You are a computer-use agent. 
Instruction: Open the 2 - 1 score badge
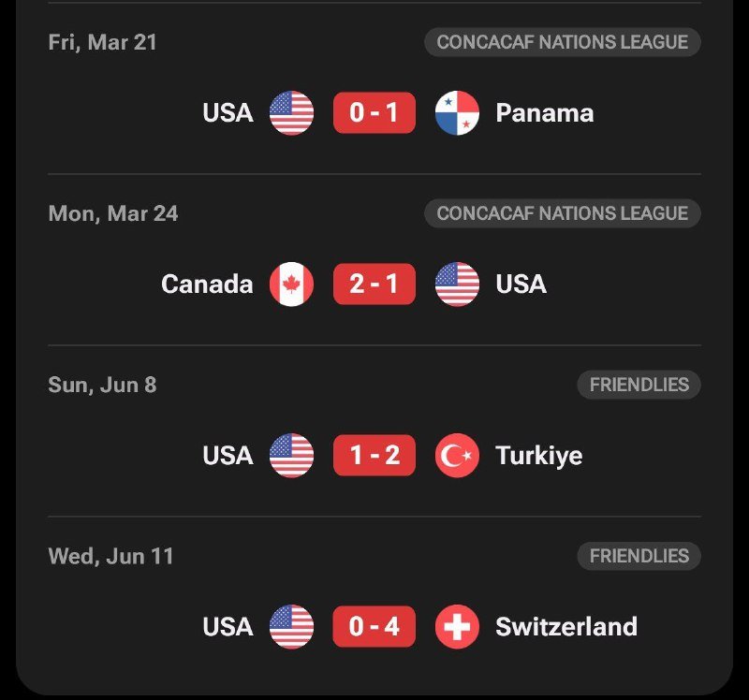(x=374, y=284)
